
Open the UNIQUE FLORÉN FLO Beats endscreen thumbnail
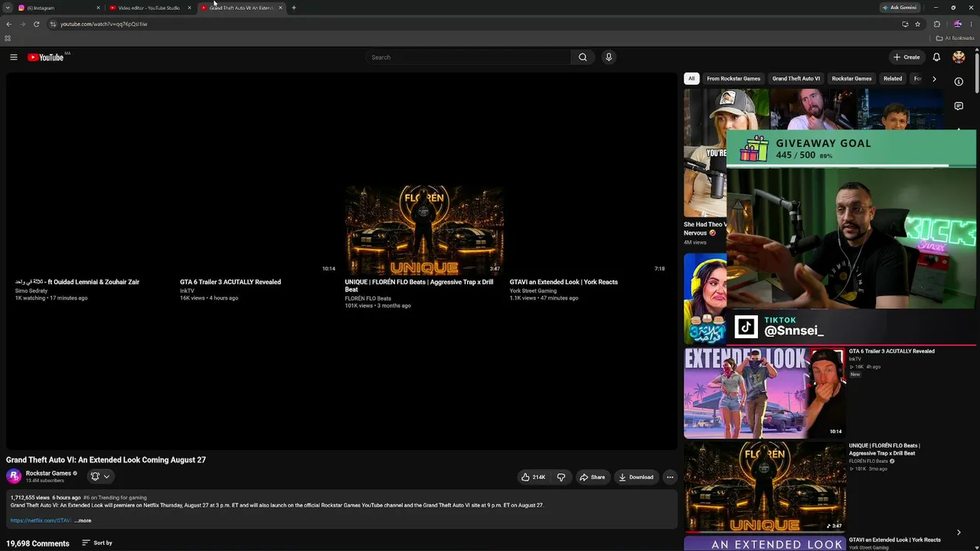click(x=424, y=230)
